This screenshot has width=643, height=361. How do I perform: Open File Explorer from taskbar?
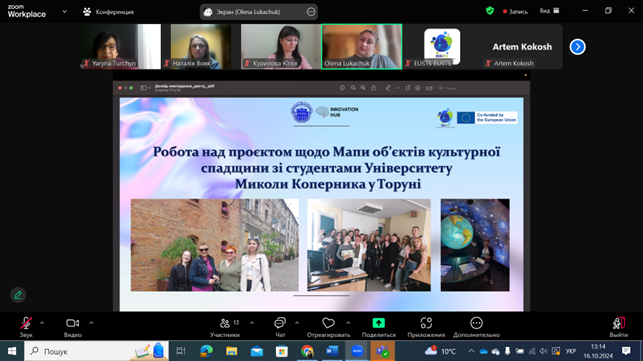pyautogui.click(x=231, y=351)
